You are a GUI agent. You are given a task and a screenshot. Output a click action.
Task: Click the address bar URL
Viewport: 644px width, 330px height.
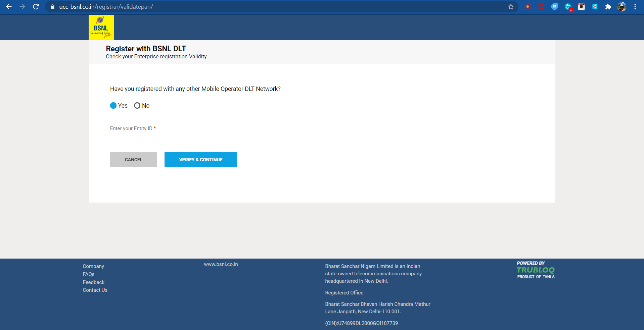point(106,7)
